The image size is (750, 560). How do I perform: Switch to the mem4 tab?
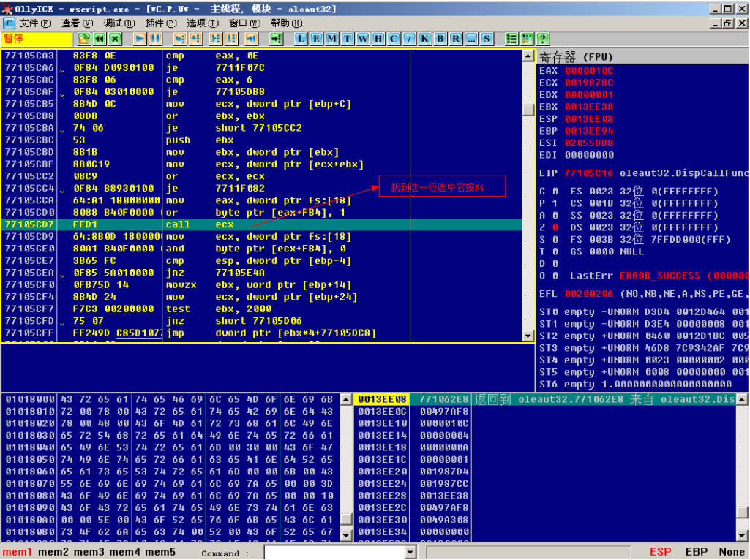pyautogui.click(x=124, y=552)
